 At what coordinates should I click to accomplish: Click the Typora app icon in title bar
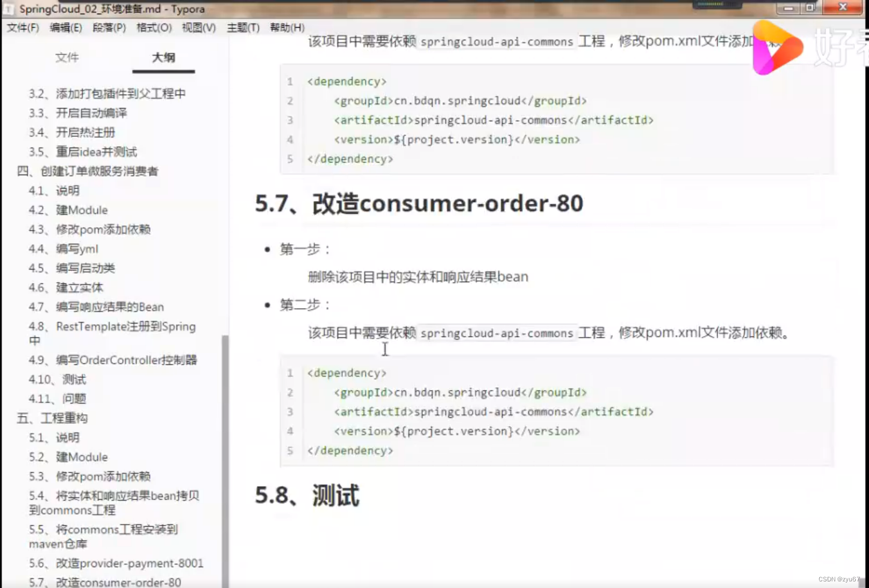(9, 9)
